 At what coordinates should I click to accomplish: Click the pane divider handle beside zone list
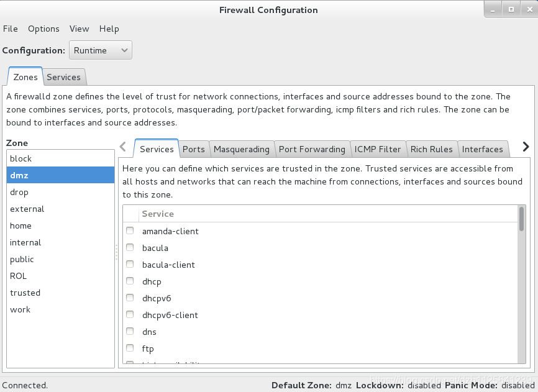pyautogui.click(x=117, y=252)
